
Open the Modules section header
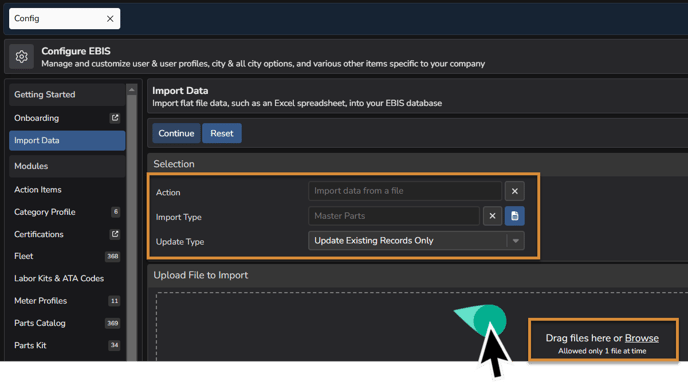coord(67,166)
